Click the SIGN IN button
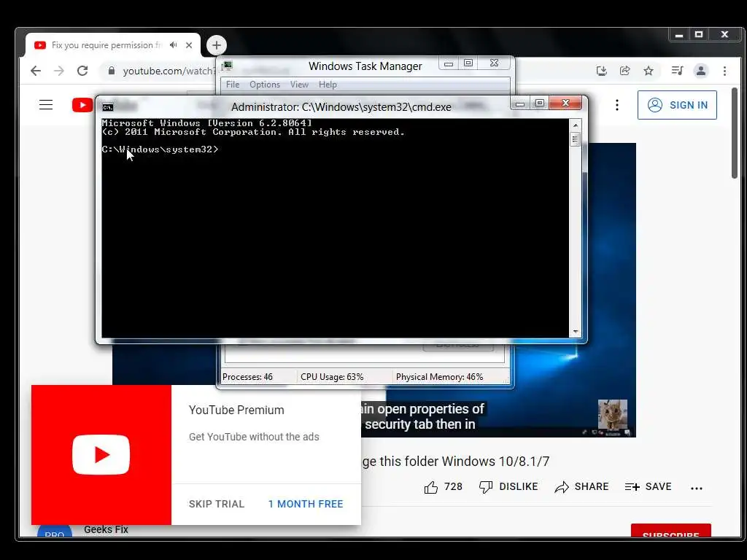747x560 pixels. click(677, 105)
